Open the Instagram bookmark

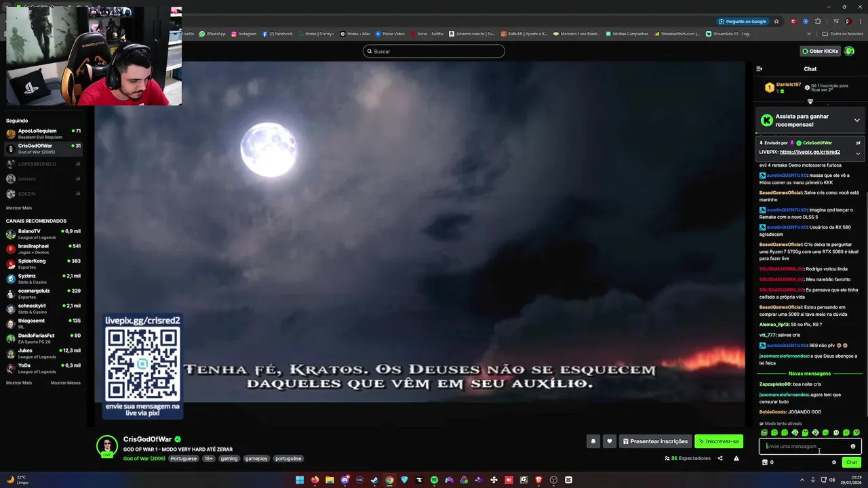244,33
